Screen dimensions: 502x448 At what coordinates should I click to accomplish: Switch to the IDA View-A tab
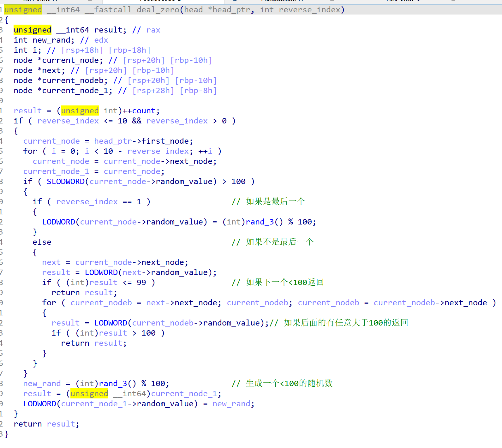click(39, 1)
